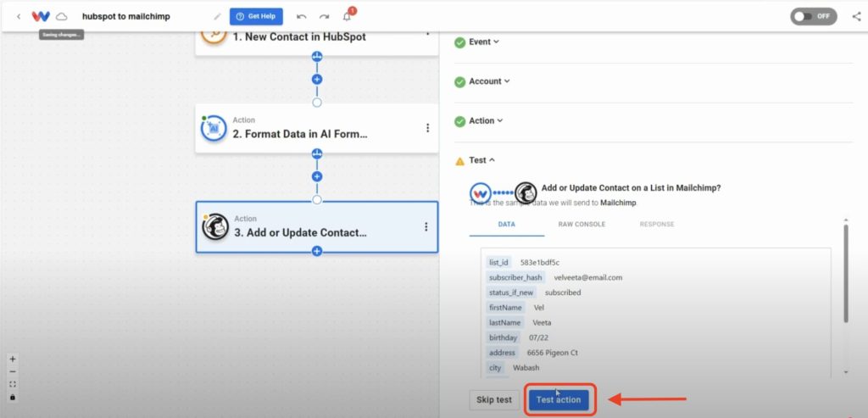868x418 pixels.
Task: Select the subscriber_hash field label
Action: pos(515,277)
